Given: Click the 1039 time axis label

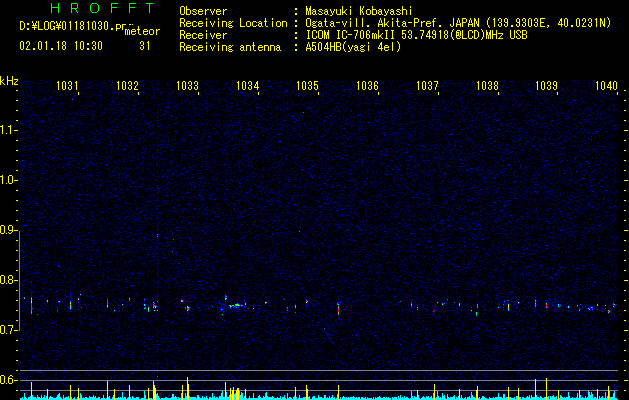Looking at the screenshot, I should tap(547, 86).
